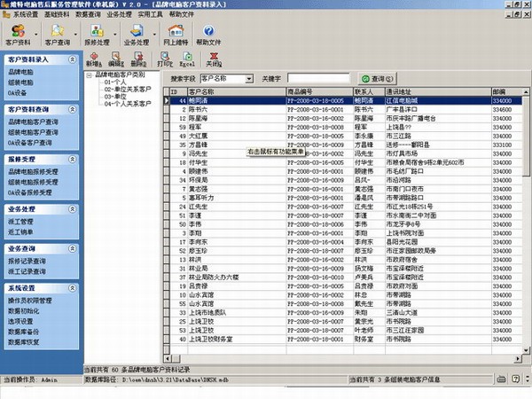Click the 客户资料 toolbar icon
Viewport: 532px width, 399px height.
tap(17, 33)
